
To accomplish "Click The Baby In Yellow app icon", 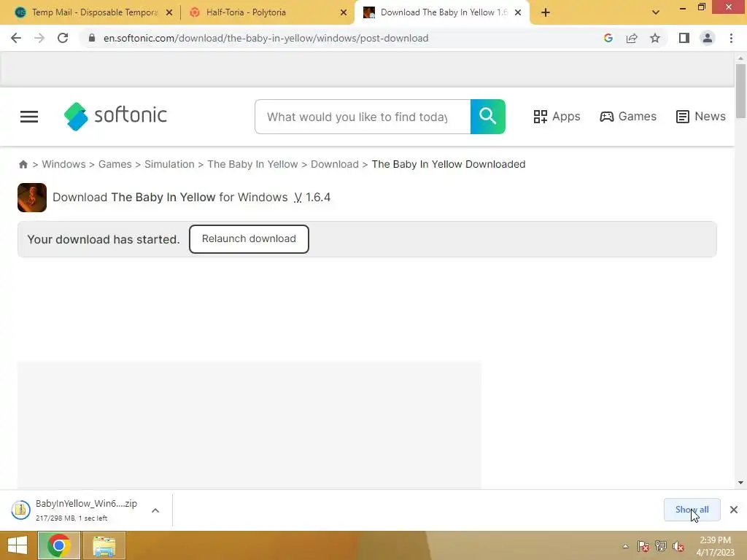I will coord(32,198).
